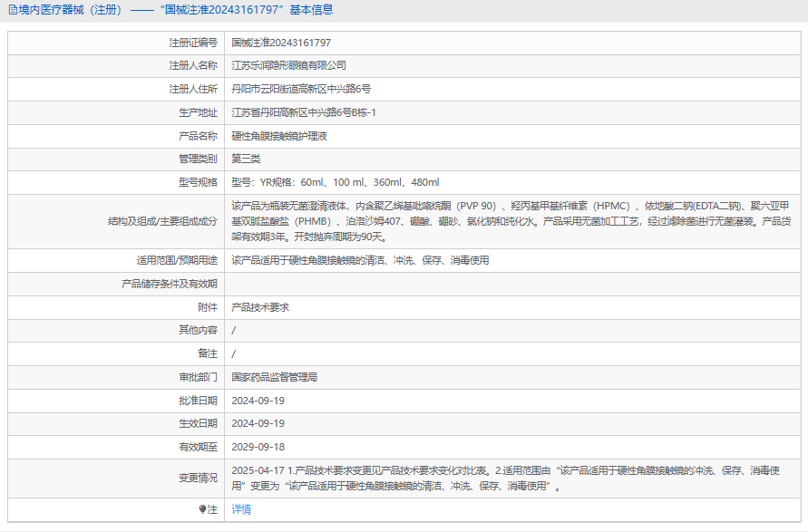
Task: Click the bulb icon beside 注
Action: pyautogui.click(x=202, y=509)
